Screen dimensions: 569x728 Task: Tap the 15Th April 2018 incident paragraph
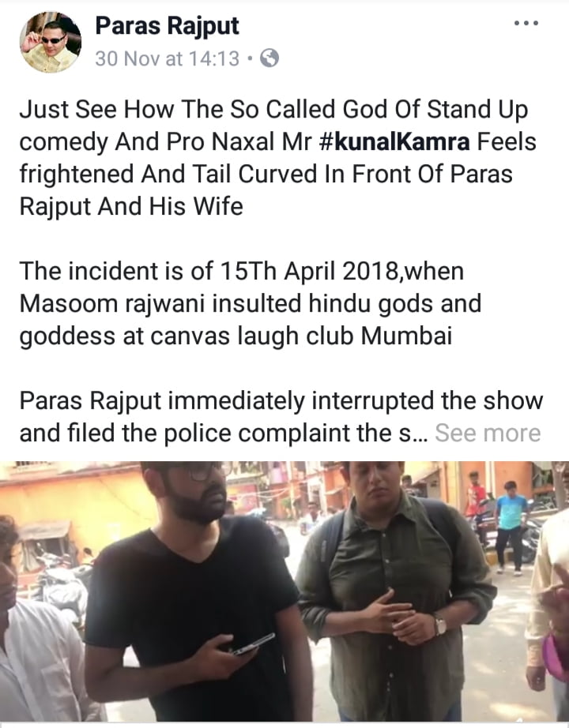point(251,304)
